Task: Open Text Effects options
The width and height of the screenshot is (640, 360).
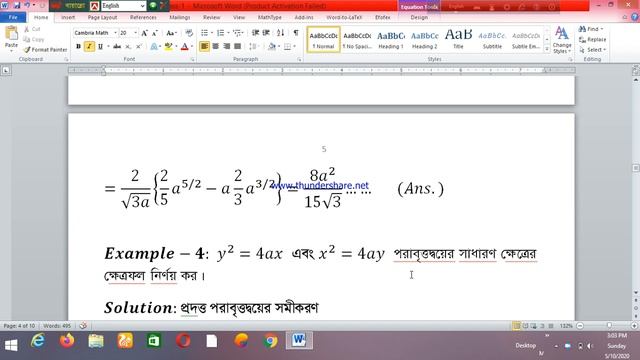Action: coord(155,47)
